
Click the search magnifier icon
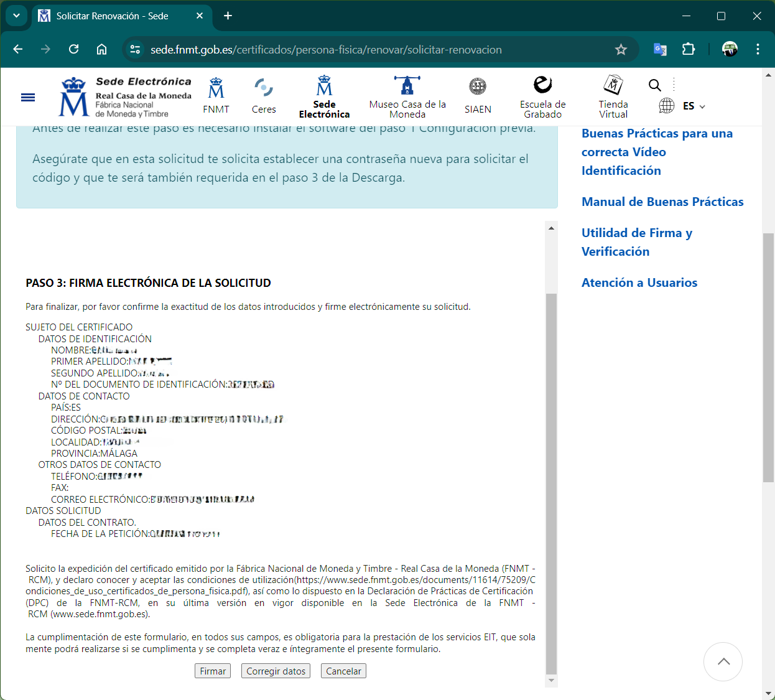(654, 85)
